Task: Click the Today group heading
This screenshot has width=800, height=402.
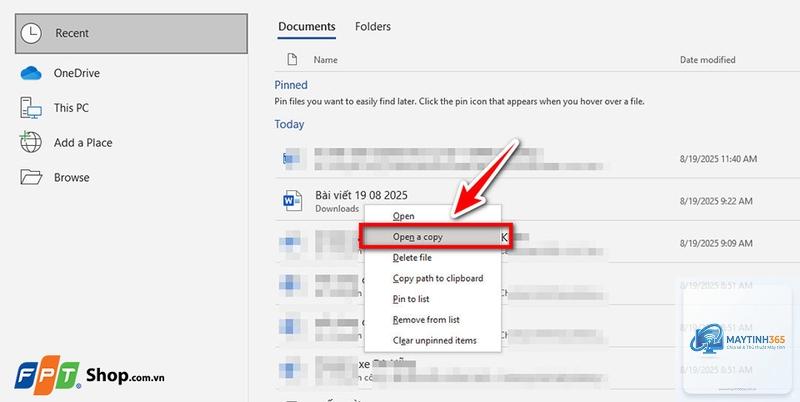Action: click(x=289, y=124)
